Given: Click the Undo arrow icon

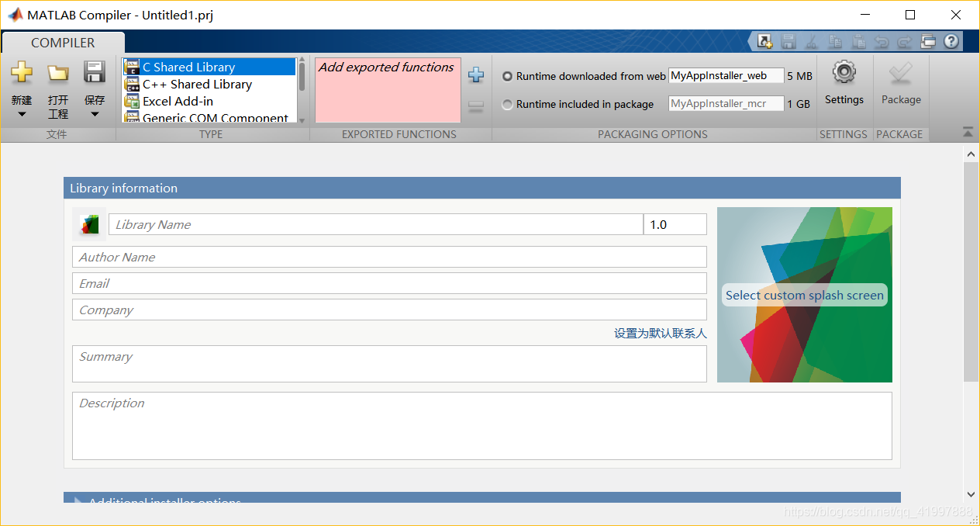Looking at the screenshot, I should click(x=882, y=42).
